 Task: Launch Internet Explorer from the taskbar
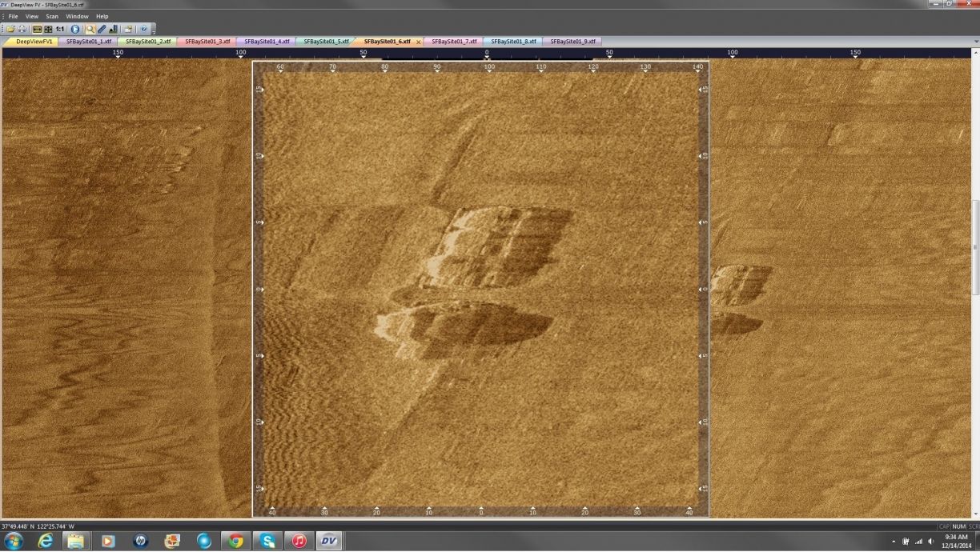point(45,542)
